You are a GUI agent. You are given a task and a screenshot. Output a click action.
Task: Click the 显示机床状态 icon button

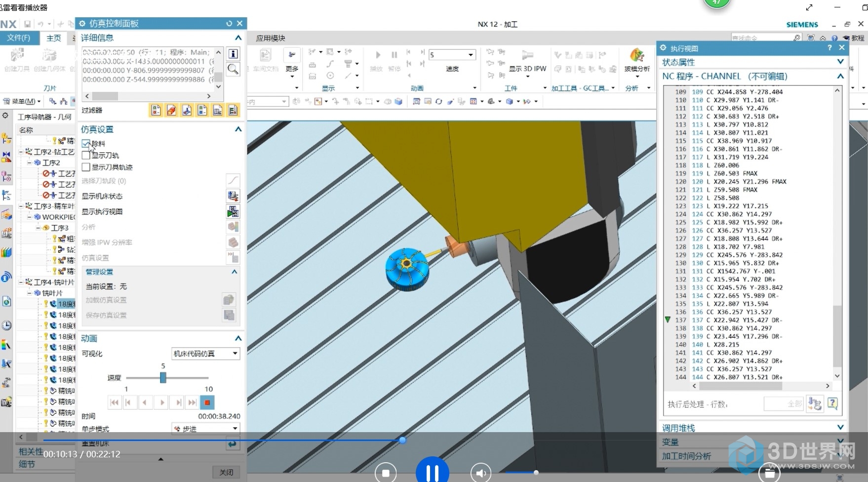(233, 196)
